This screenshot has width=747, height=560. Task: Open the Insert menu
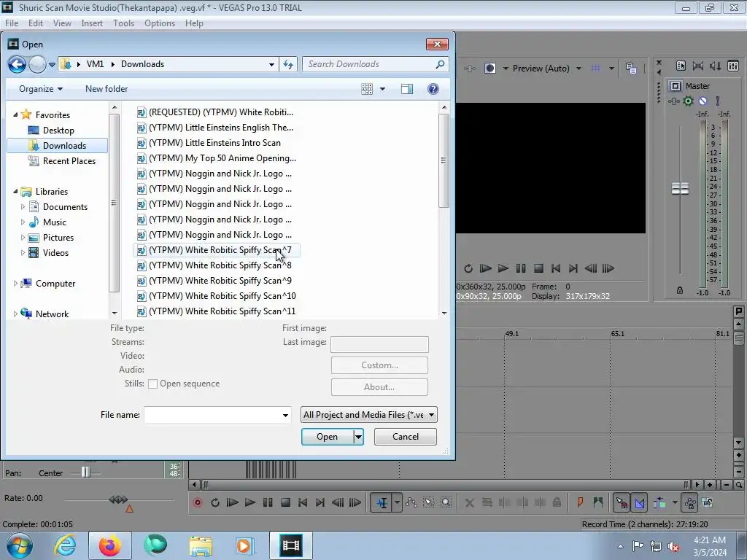pos(91,23)
